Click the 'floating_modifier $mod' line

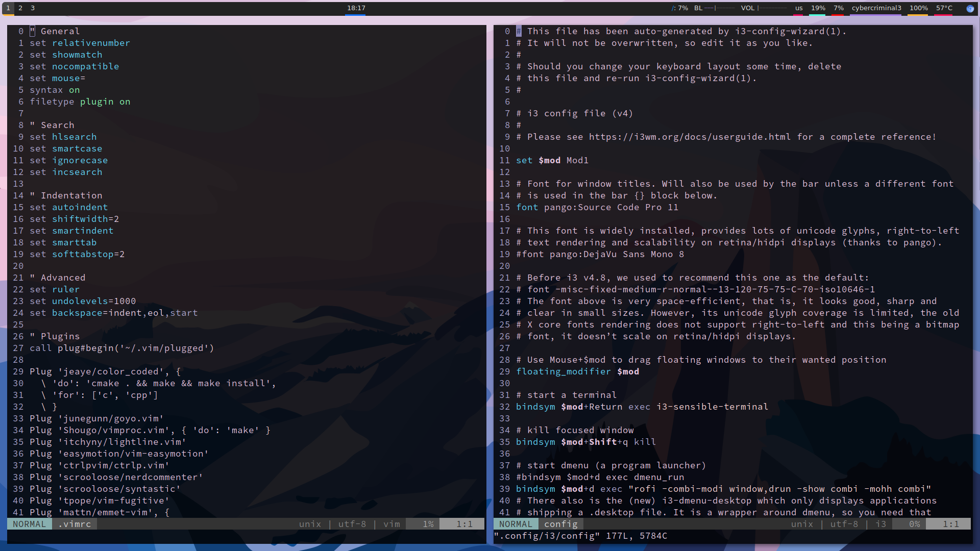pyautogui.click(x=577, y=371)
